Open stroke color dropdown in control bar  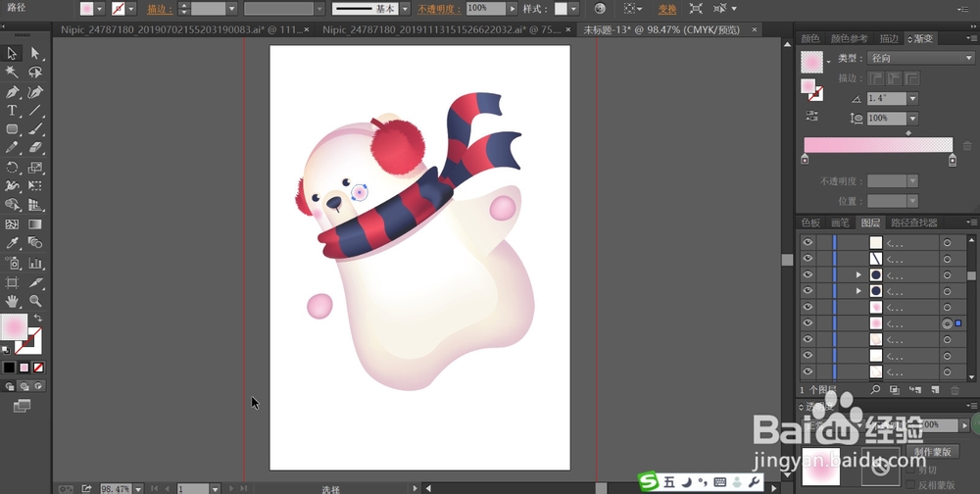131,9
